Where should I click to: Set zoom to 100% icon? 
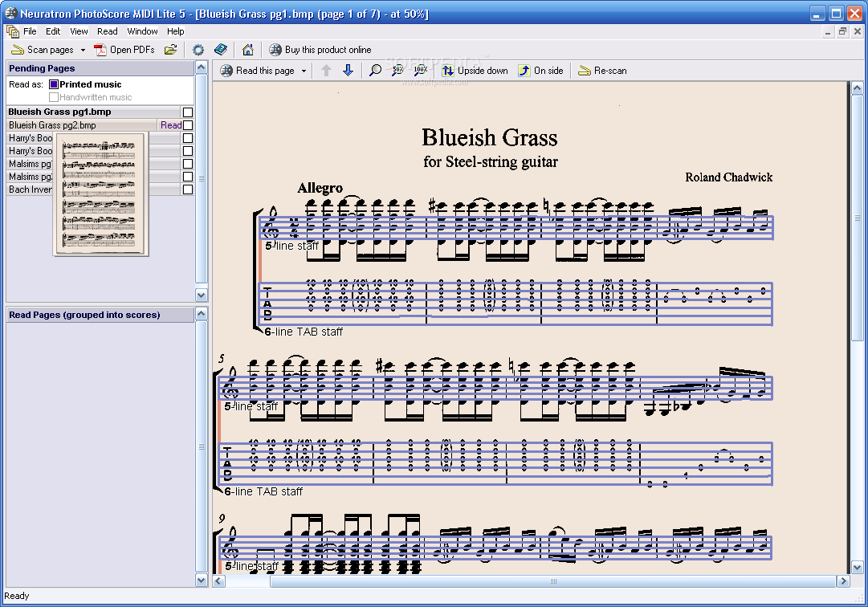[420, 71]
